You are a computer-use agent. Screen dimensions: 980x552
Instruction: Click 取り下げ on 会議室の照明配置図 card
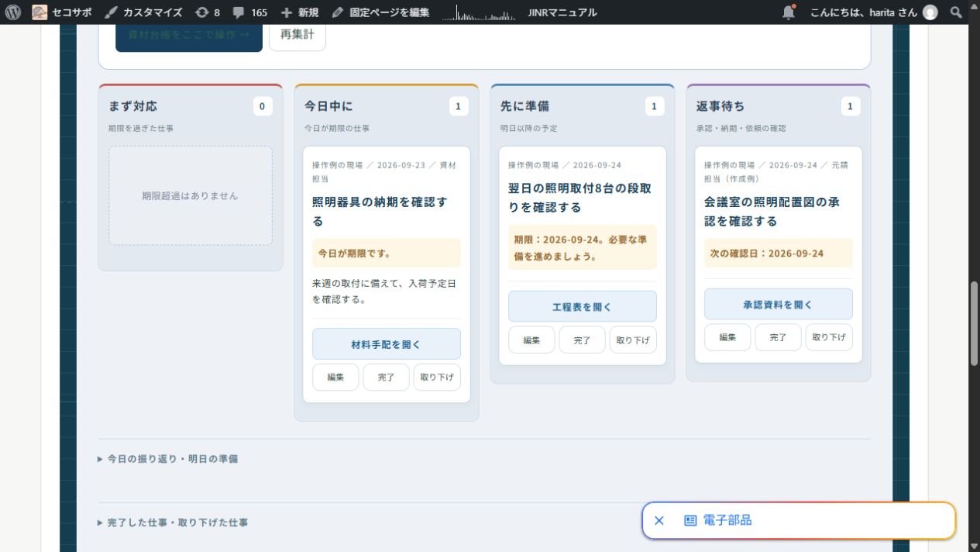pos(829,337)
